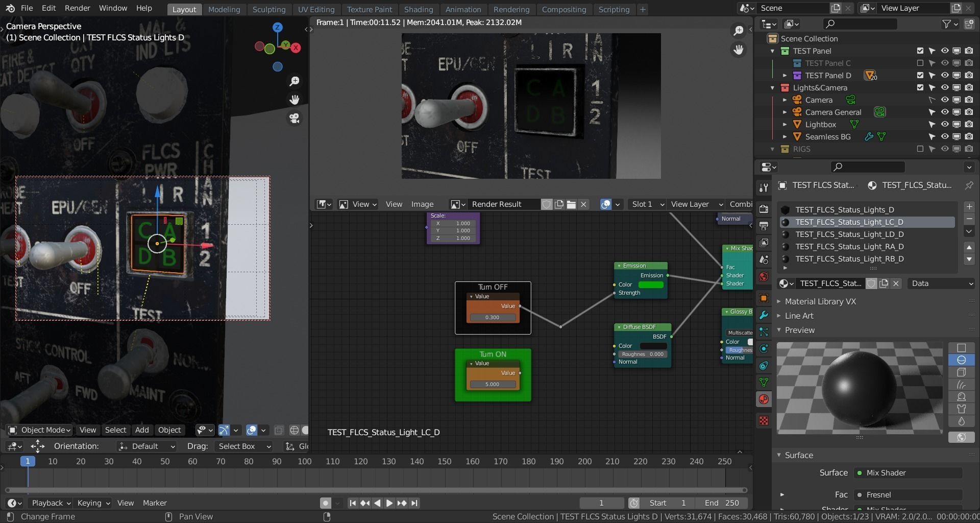Open the Object Mode dropdown
The height and width of the screenshot is (523, 980).
39,430
